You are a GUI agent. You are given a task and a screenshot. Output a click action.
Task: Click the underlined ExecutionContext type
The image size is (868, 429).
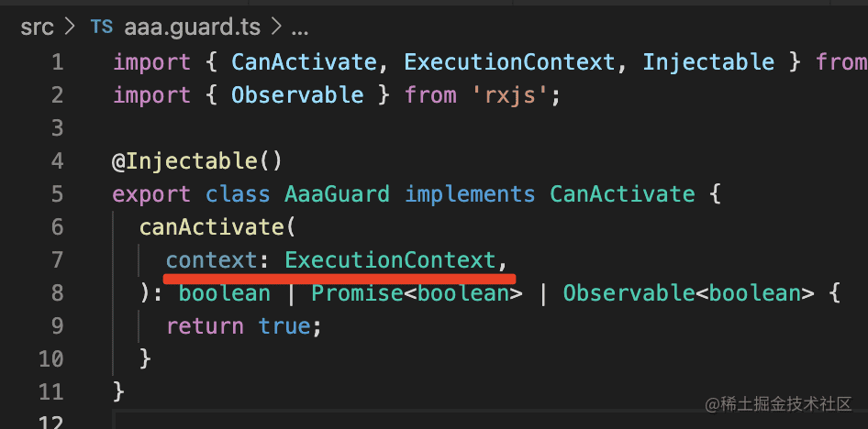pyautogui.click(x=390, y=260)
